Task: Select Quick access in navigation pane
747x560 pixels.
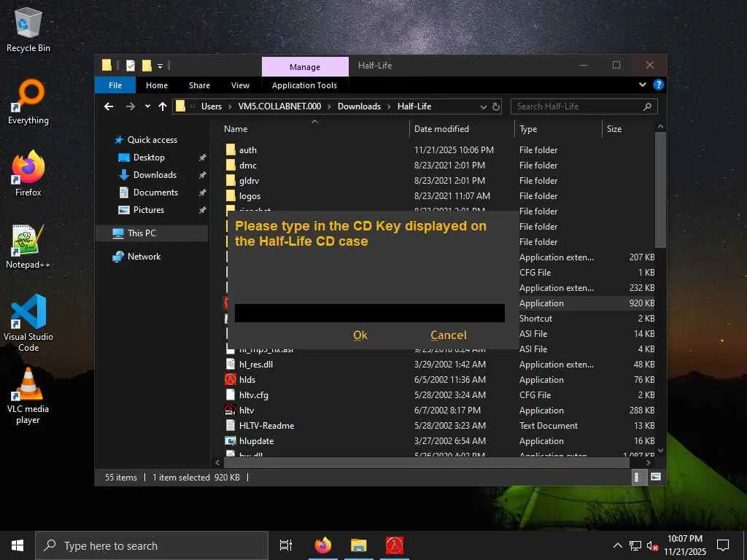Action: [x=152, y=140]
